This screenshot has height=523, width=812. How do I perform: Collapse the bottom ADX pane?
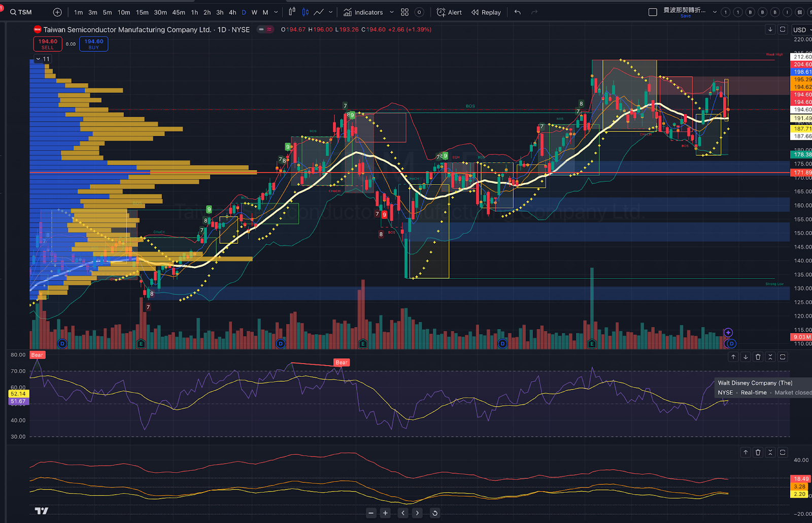click(770, 452)
